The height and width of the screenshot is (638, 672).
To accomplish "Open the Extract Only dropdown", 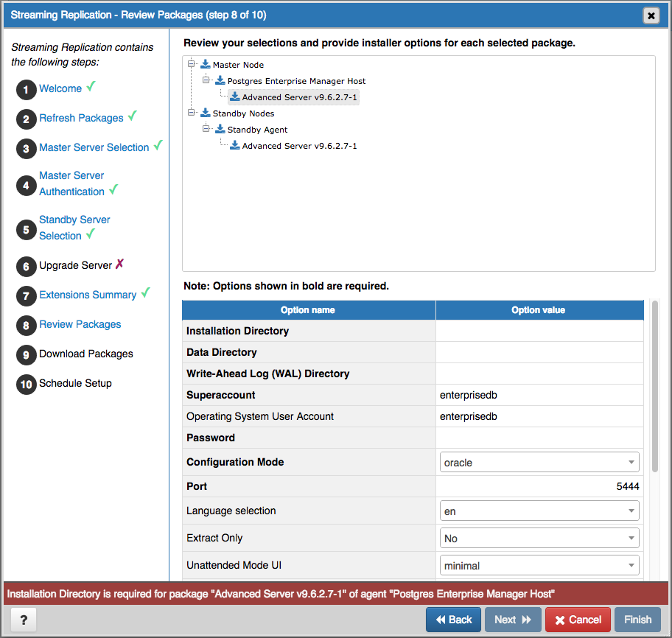I will click(539, 538).
